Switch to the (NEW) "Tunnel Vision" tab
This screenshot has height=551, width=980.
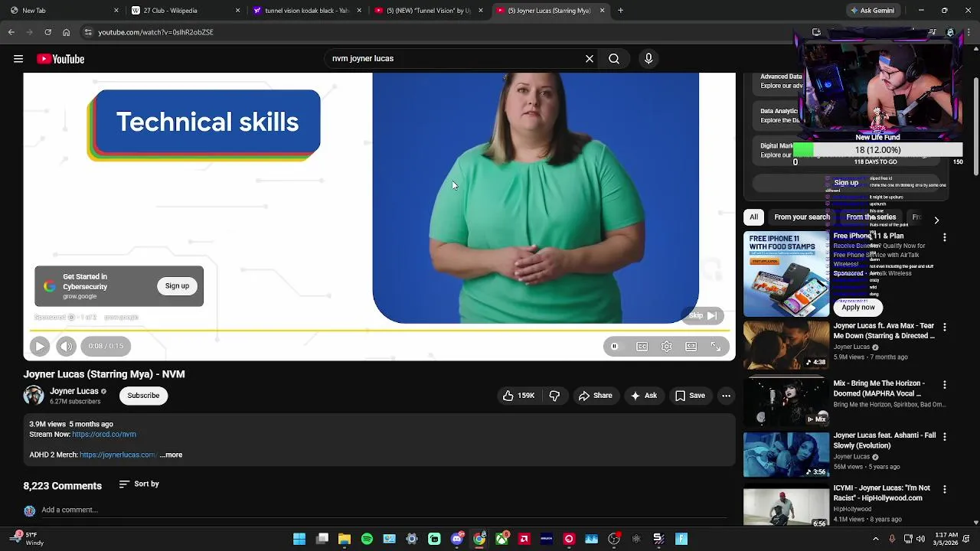pyautogui.click(x=427, y=11)
